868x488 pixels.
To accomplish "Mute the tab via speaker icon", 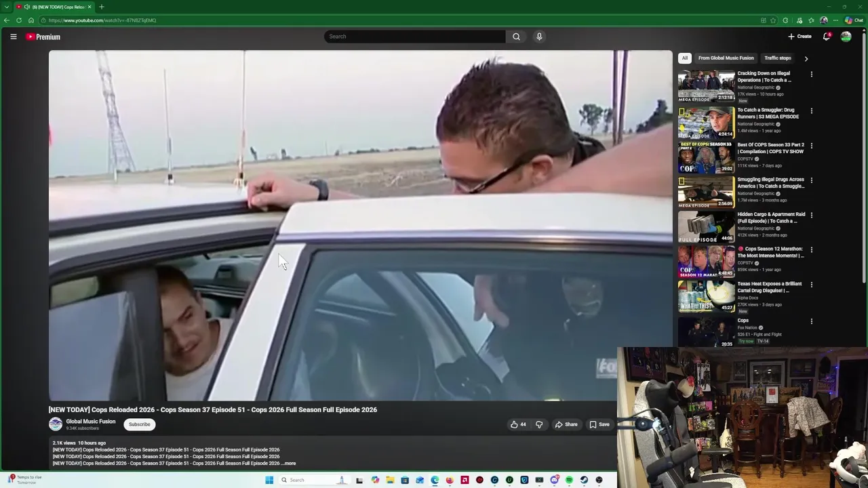I will [26, 7].
